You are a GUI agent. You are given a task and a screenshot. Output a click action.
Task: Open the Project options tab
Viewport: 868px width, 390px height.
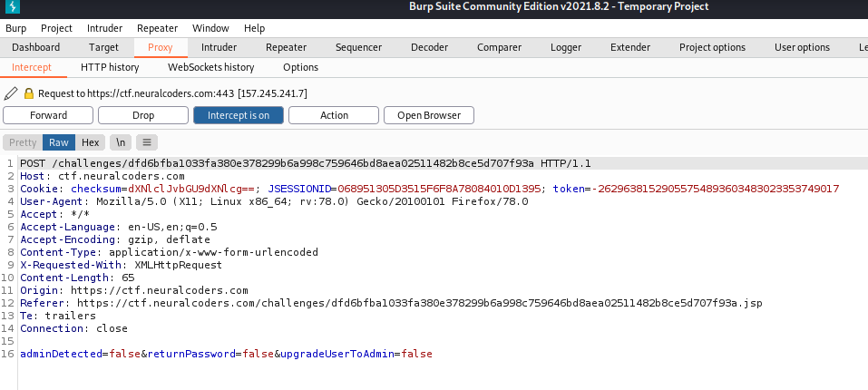click(712, 47)
